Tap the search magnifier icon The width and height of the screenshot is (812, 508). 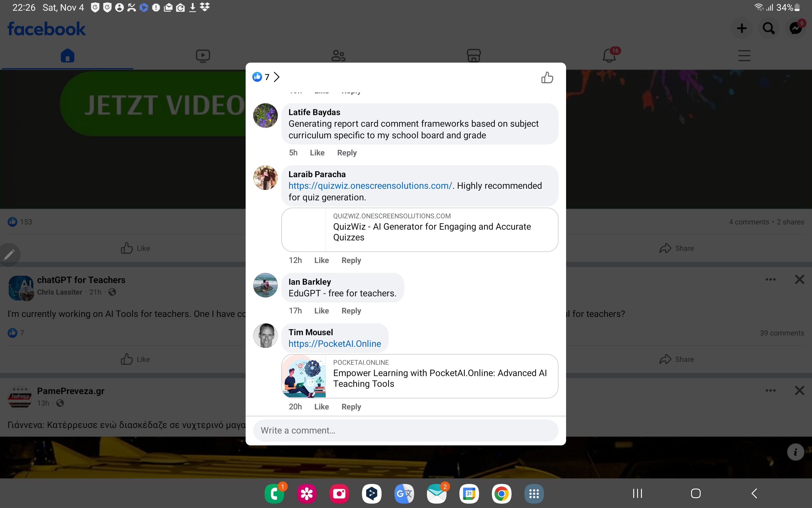point(769,28)
